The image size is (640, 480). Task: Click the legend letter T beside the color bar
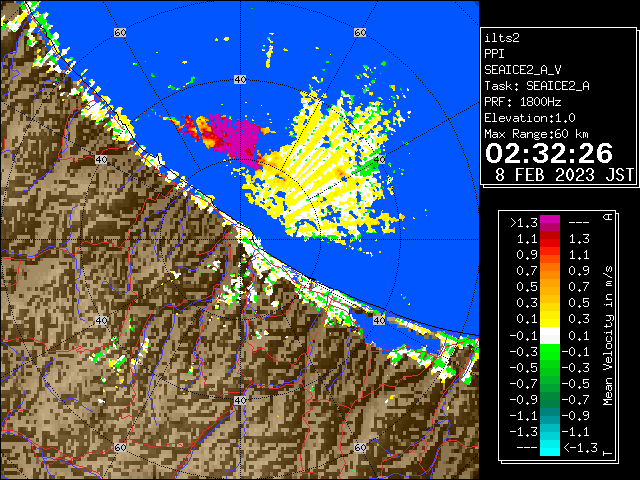[608, 453]
